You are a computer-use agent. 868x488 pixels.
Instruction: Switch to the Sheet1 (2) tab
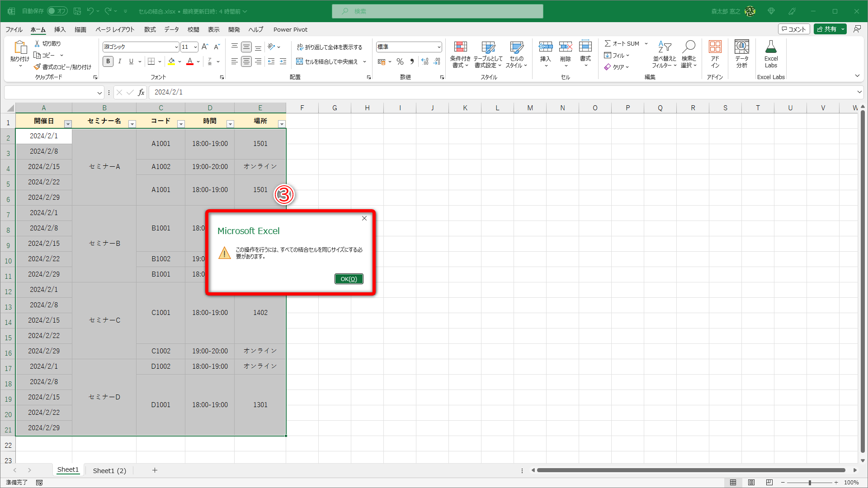coord(109,470)
